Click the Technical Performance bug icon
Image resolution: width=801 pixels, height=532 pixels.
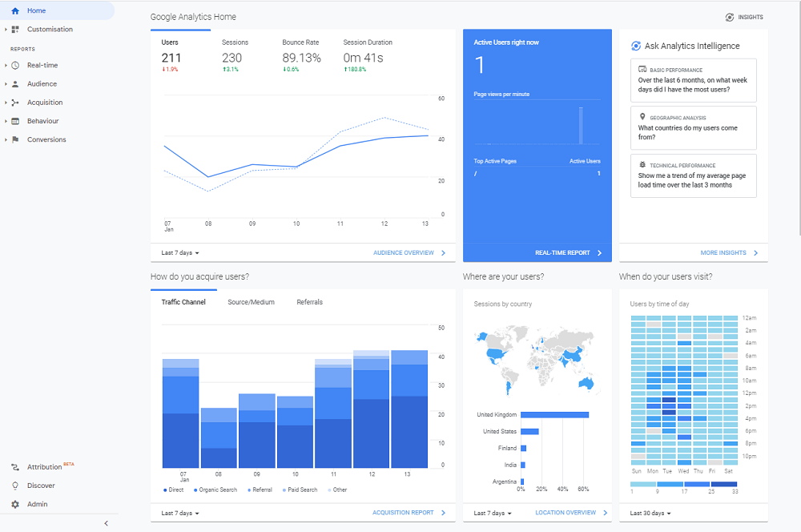point(642,164)
